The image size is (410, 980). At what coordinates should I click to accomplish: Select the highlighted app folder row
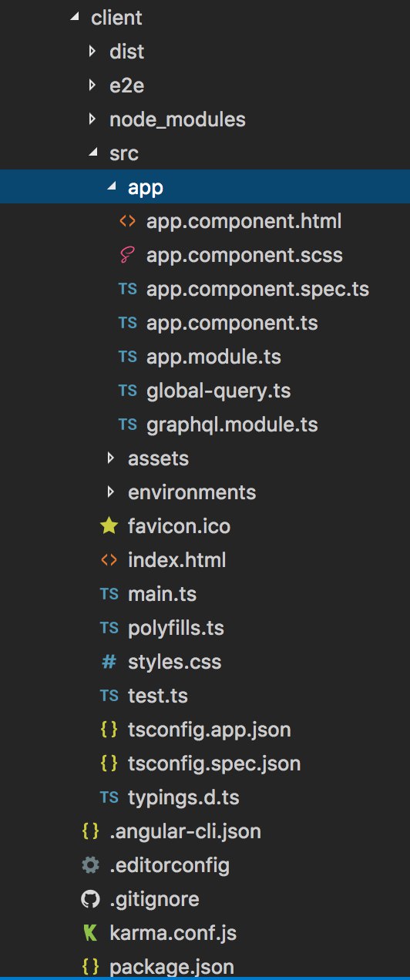205,188
